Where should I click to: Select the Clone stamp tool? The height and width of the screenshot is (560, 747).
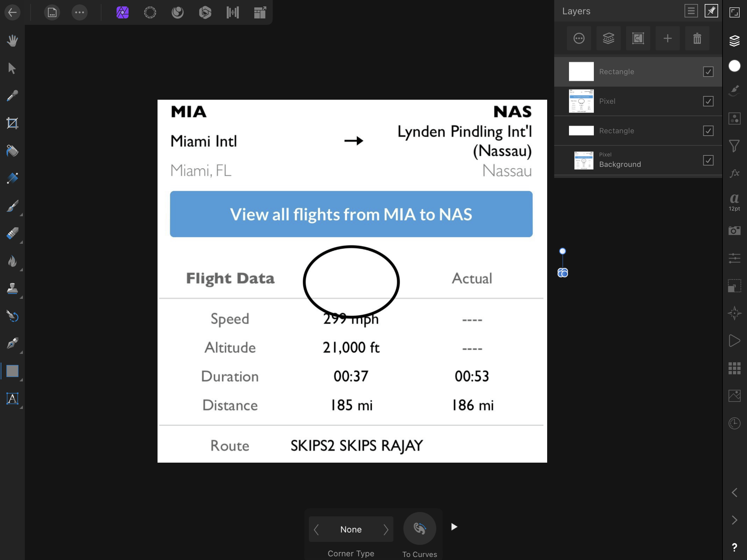coord(12,289)
